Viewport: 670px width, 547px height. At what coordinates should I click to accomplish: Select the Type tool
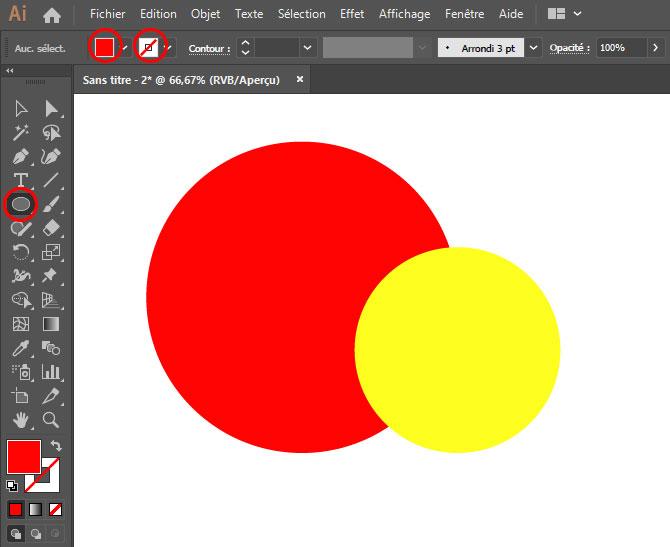pyautogui.click(x=21, y=180)
